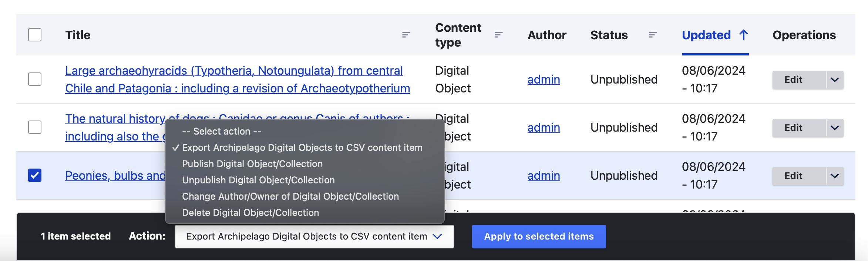Choose Publish Digital Object/Collection option
The width and height of the screenshot is (868, 261).
click(252, 164)
